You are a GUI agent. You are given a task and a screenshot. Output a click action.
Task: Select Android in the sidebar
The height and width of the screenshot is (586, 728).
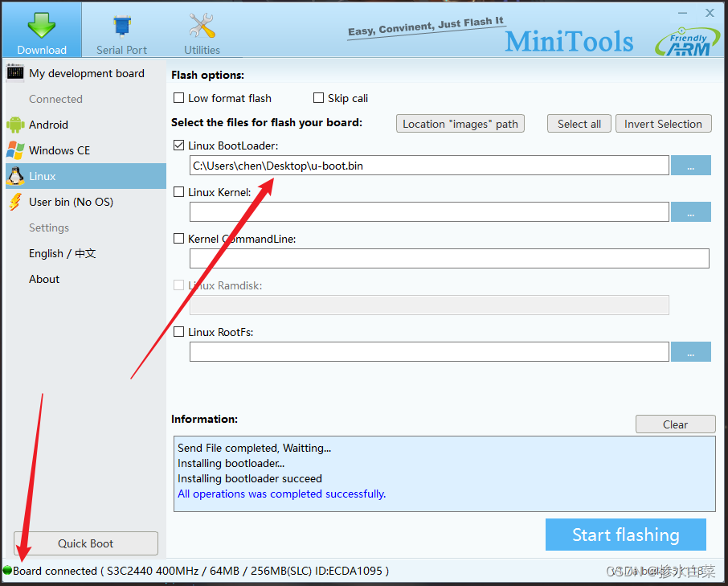[x=86, y=125]
